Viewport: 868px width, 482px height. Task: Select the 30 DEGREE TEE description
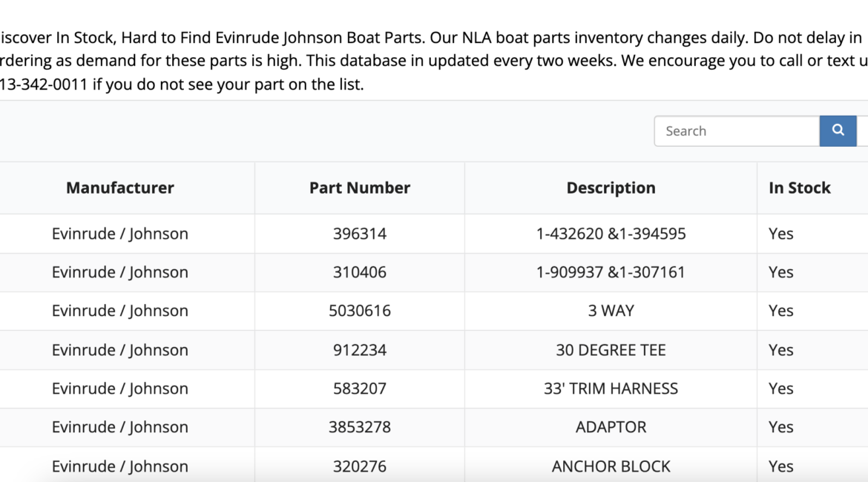[x=611, y=350]
